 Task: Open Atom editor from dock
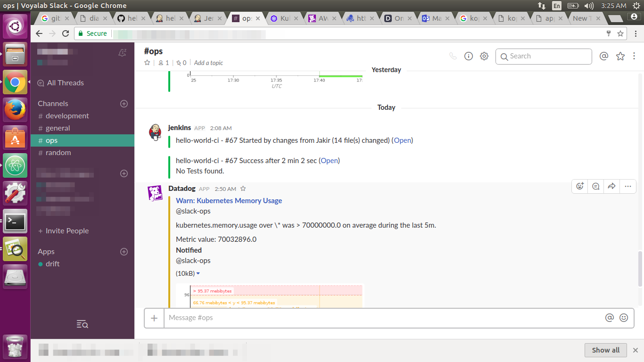[x=16, y=165]
